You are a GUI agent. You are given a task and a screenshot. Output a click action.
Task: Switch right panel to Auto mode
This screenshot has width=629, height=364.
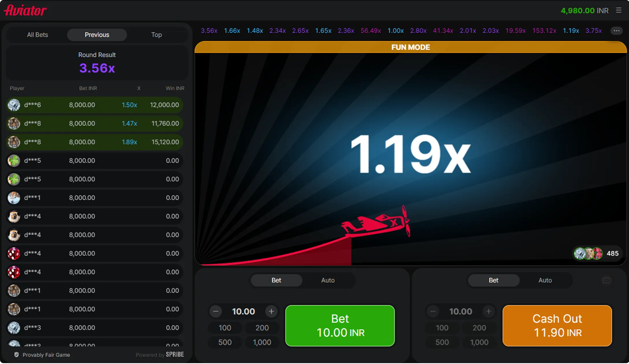[x=545, y=280]
